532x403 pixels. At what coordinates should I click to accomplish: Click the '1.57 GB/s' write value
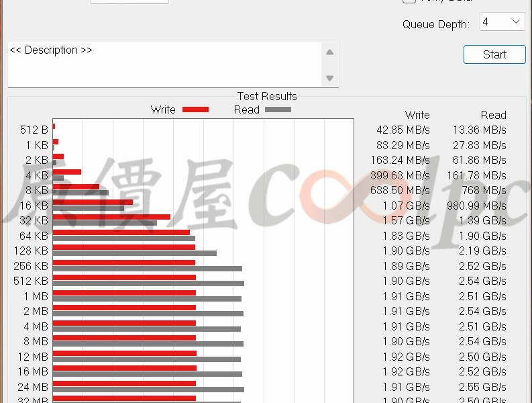[x=406, y=220]
